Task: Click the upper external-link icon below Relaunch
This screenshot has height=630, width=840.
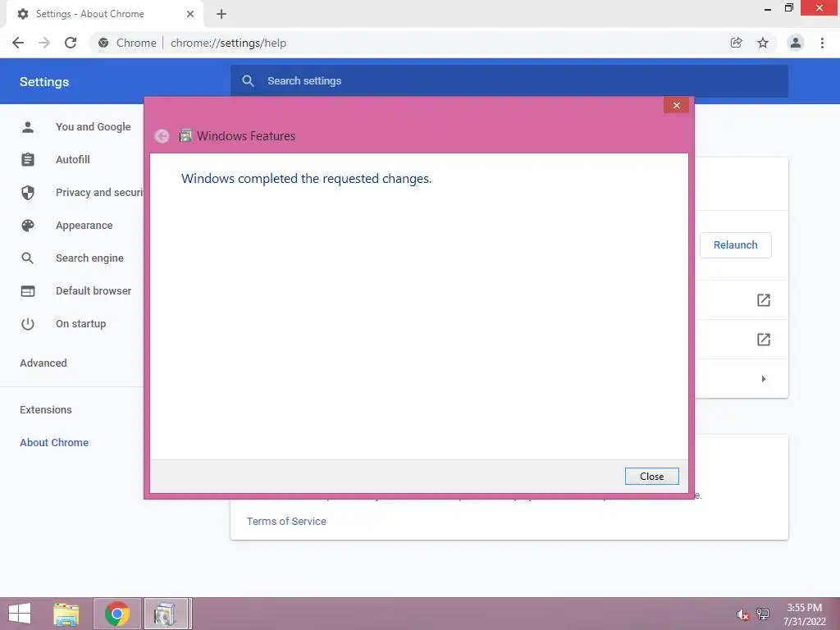Action: [x=764, y=300]
